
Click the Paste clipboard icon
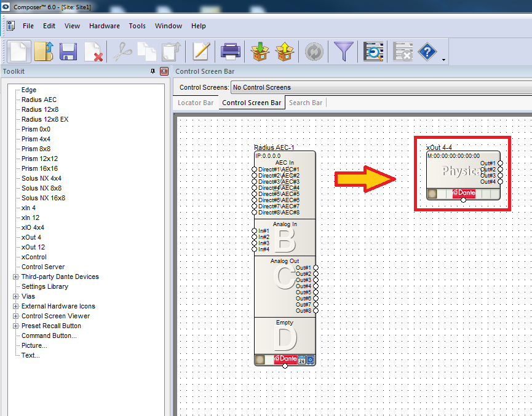172,52
